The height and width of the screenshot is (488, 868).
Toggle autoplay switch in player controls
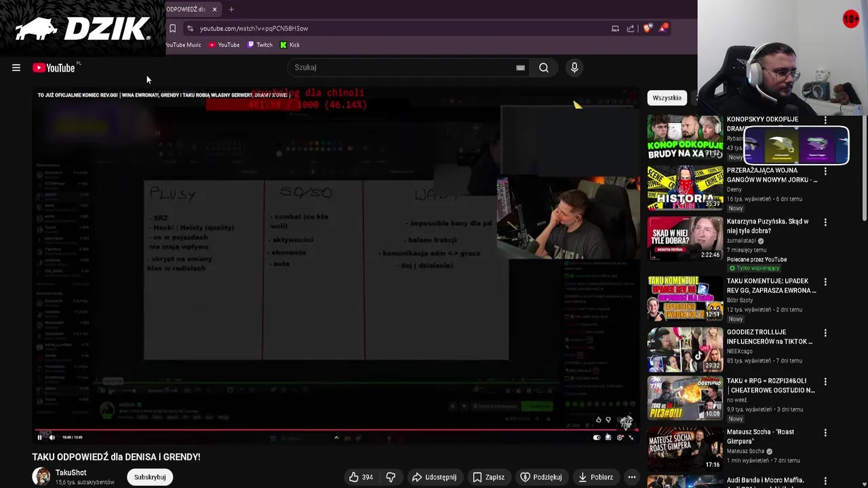click(x=597, y=437)
